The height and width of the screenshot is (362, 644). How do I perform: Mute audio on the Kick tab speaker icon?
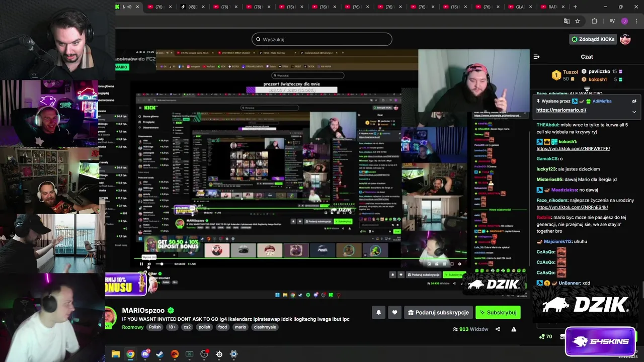(x=130, y=7)
